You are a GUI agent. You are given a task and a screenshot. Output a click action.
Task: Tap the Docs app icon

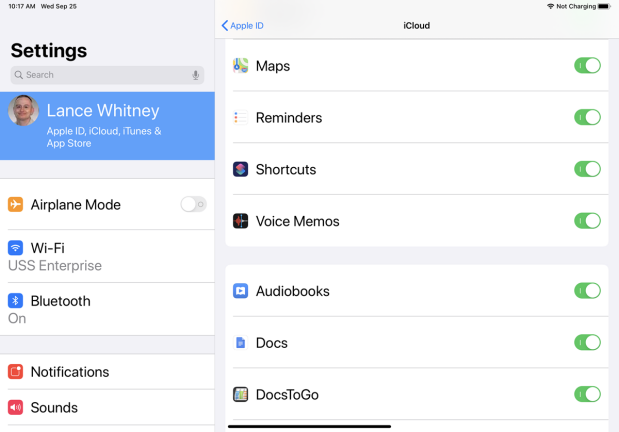(x=240, y=342)
